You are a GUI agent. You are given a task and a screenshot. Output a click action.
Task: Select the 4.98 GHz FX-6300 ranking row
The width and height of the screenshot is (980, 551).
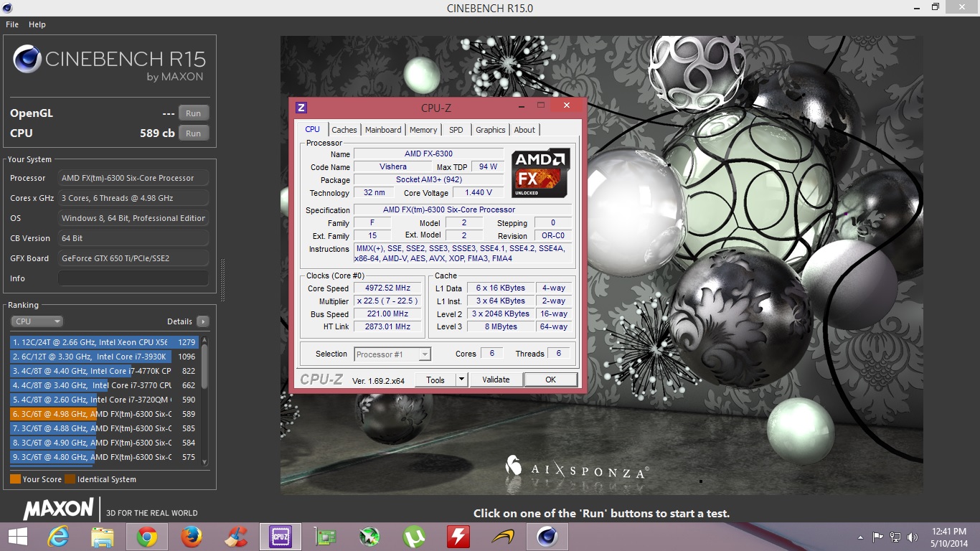point(105,414)
